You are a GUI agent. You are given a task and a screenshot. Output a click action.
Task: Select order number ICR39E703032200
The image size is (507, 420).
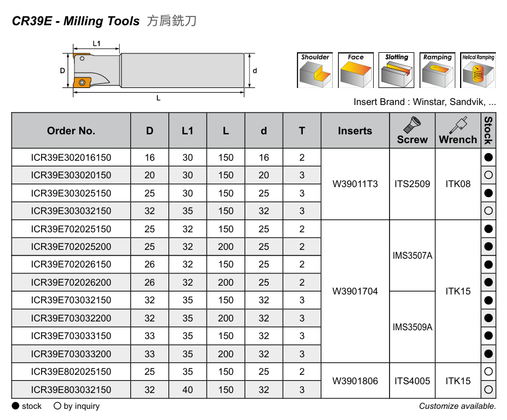(x=71, y=318)
